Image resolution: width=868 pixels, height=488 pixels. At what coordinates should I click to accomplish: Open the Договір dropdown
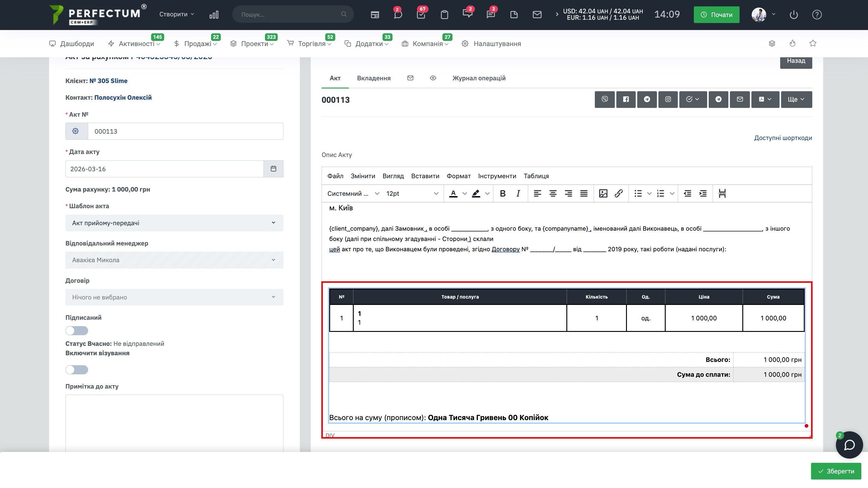click(x=174, y=297)
